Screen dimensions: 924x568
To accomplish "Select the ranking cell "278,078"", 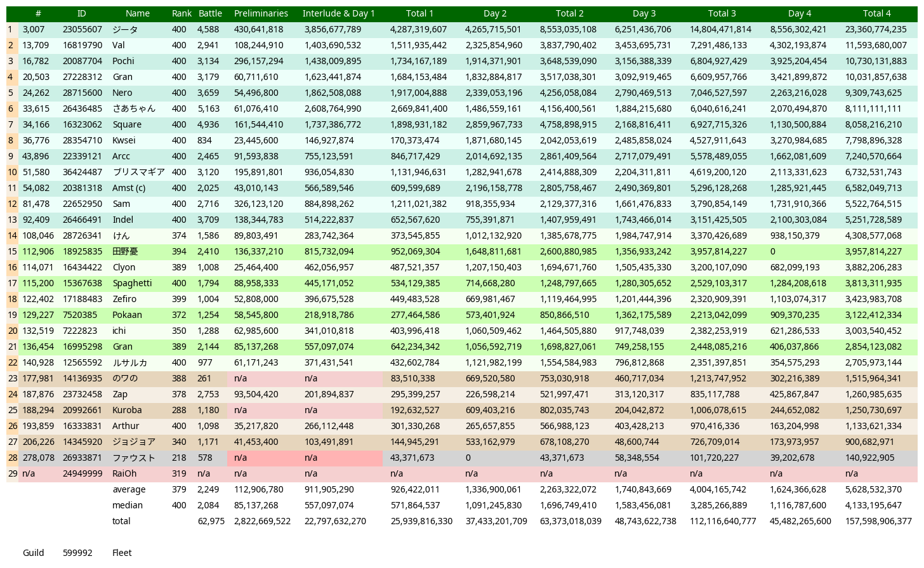I will pyautogui.click(x=38, y=458).
